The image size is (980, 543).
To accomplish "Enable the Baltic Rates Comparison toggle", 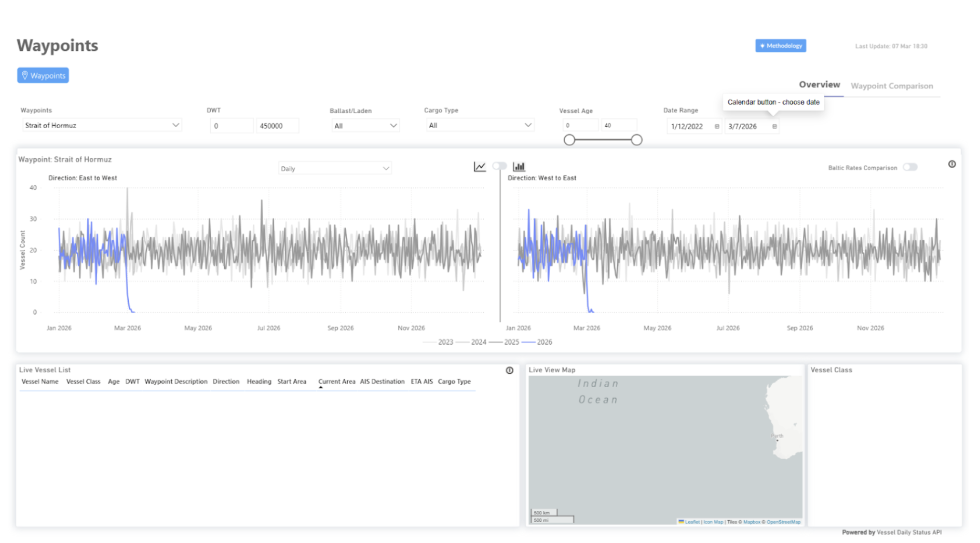I will [910, 167].
